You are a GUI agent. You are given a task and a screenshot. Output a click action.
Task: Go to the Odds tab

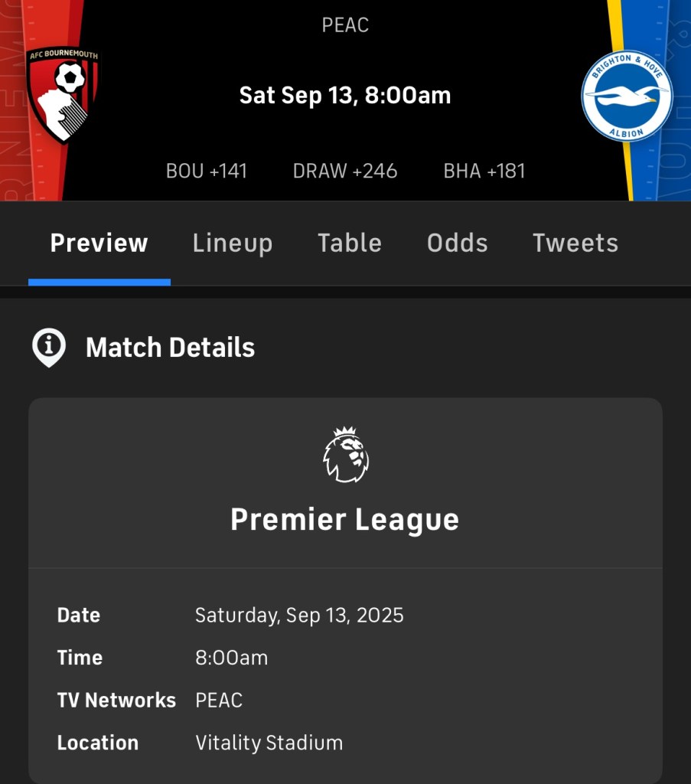click(457, 243)
